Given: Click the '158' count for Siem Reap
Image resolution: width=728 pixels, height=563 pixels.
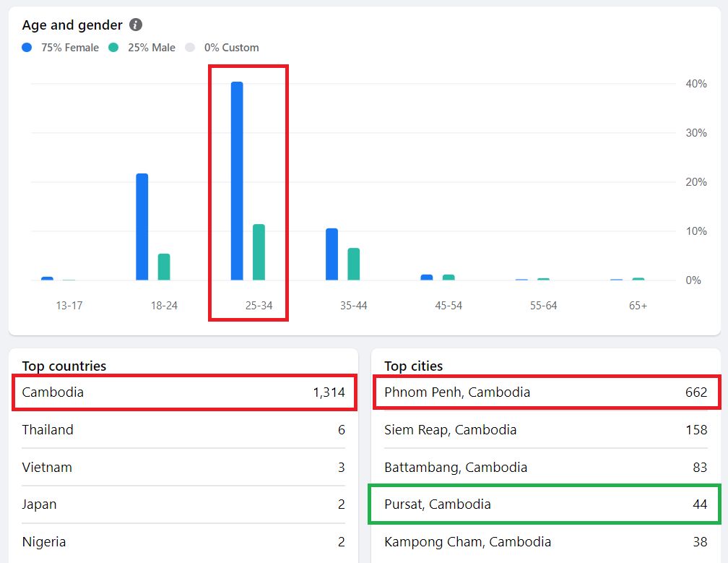Looking at the screenshot, I should click(x=697, y=430).
